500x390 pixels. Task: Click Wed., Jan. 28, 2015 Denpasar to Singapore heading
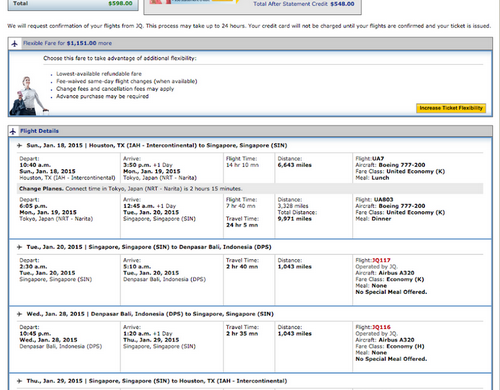pyautogui.click(x=150, y=314)
